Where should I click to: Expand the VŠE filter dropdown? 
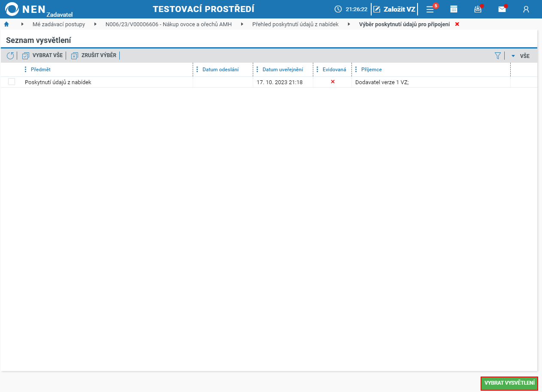pos(521,56)
